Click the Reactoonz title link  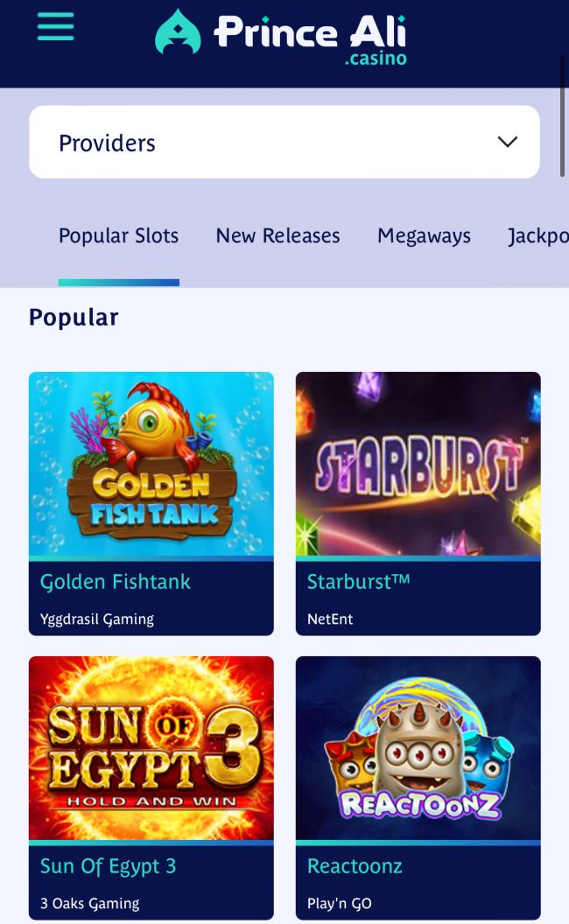click(355, 866)
